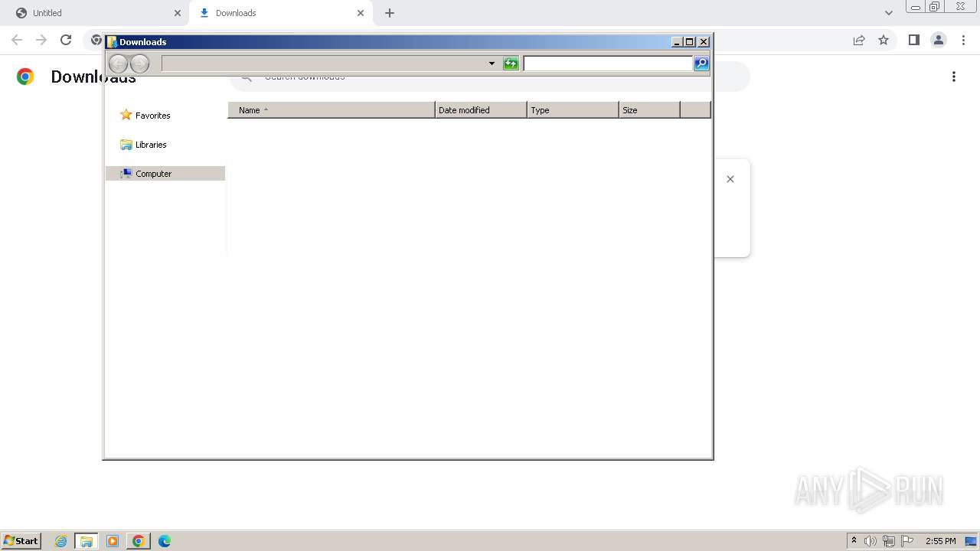Open the Windows Explorer taskbar icon
980x551 pixels.
[87, 541]
